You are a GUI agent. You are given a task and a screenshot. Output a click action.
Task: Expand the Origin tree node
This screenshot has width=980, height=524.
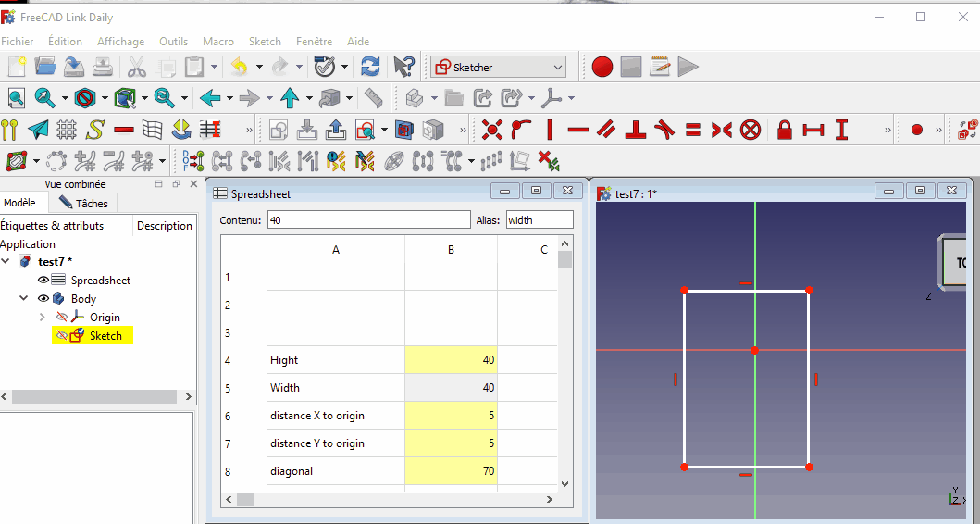pyautogui.click(x=42, y=318)
